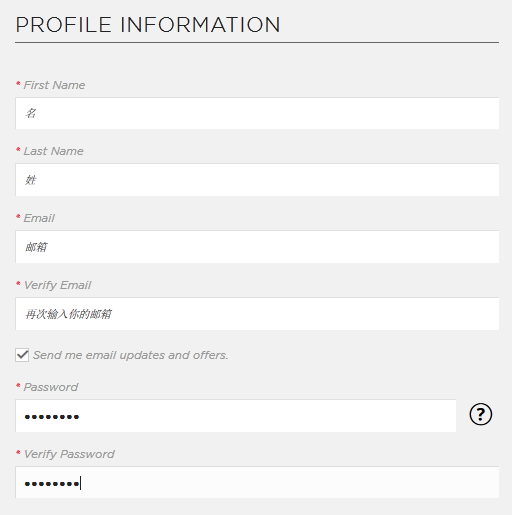Click the red asterisk beside First Name
The height and width of the screenshot is (515, 512).
tap(18, 83)
